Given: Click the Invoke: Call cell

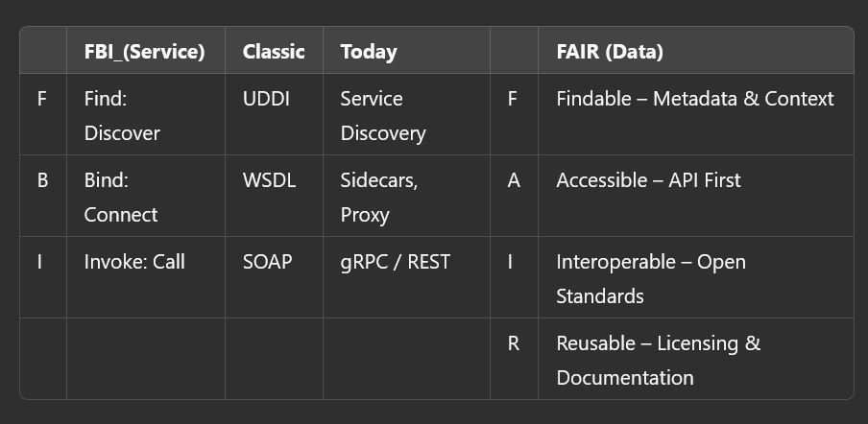Looking at the screenshot, I should tap(134, 262).
